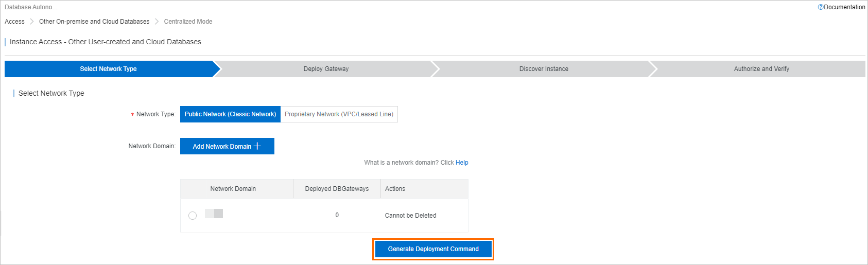Click the chevron right after Access breadcrumb
868x265 pixels.
click(32, 22)
